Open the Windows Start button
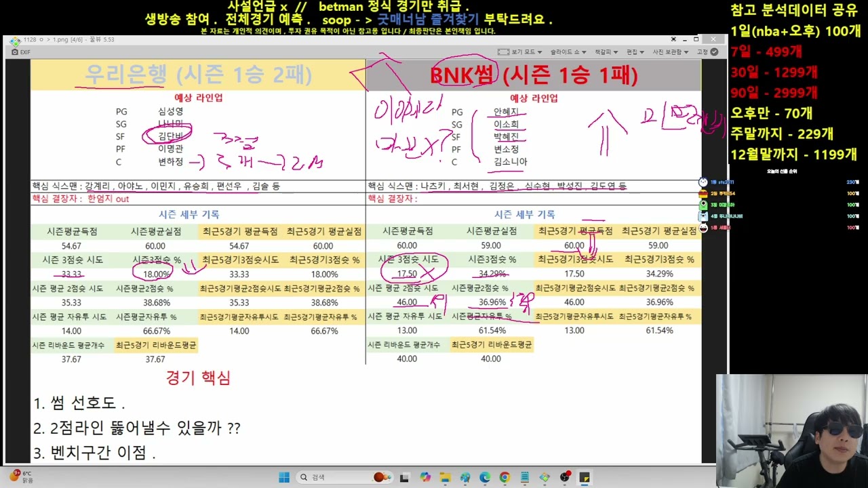This screenshot has height=488, width=868. [284, 477]
